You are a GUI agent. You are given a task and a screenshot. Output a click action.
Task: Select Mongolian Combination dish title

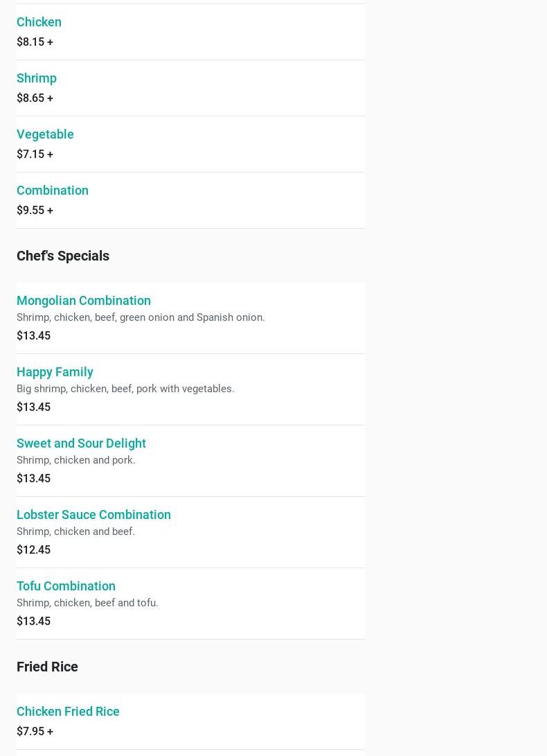pos(84,301)
